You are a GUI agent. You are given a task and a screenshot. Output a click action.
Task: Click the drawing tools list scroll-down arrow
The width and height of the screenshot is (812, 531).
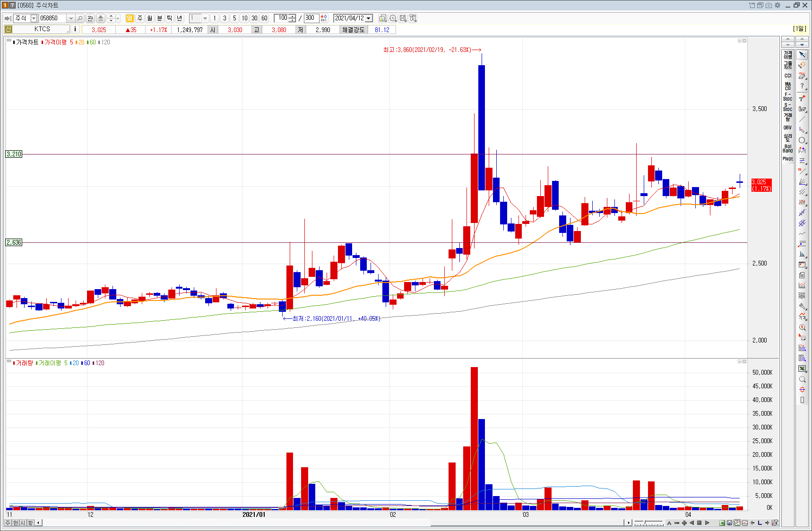pos(802,44)
